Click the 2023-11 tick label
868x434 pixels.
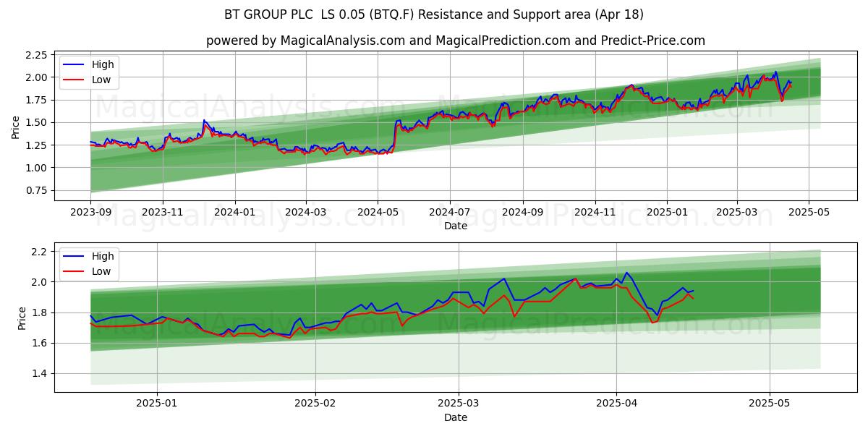click(163, 212)
